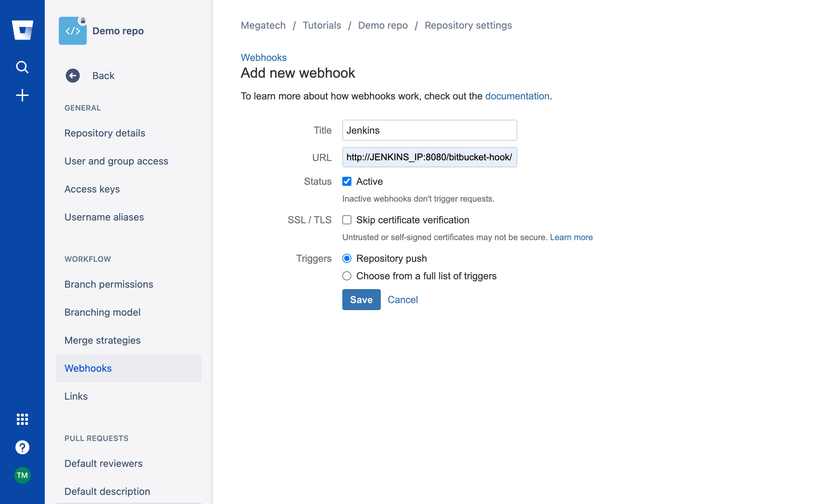
Task: Open search via magnifier icon
Action: [22, 66]
